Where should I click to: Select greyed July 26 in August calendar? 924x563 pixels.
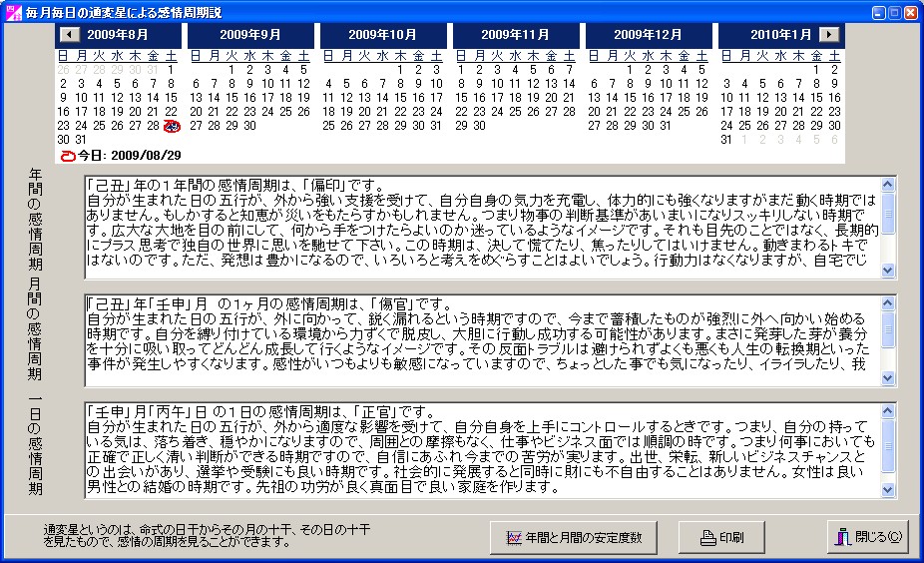[x=63, y=70]
